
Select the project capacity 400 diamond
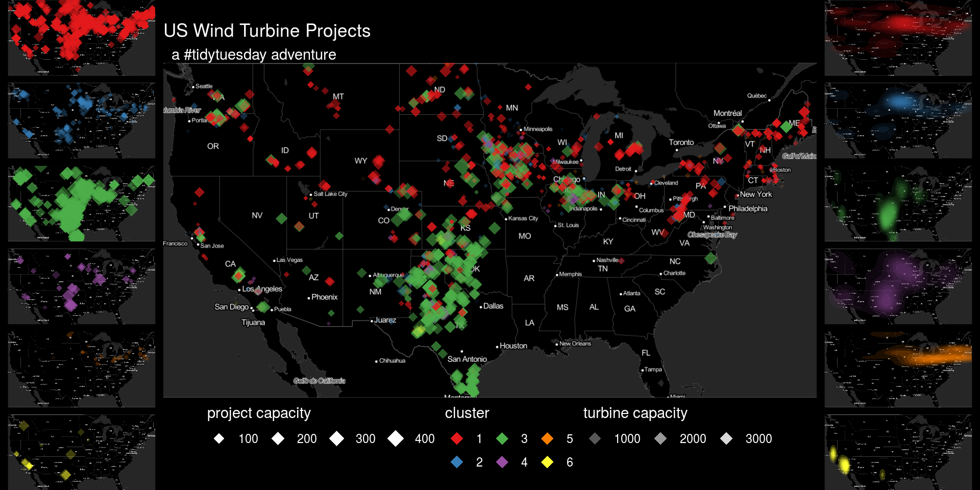[x=396, y=438]
